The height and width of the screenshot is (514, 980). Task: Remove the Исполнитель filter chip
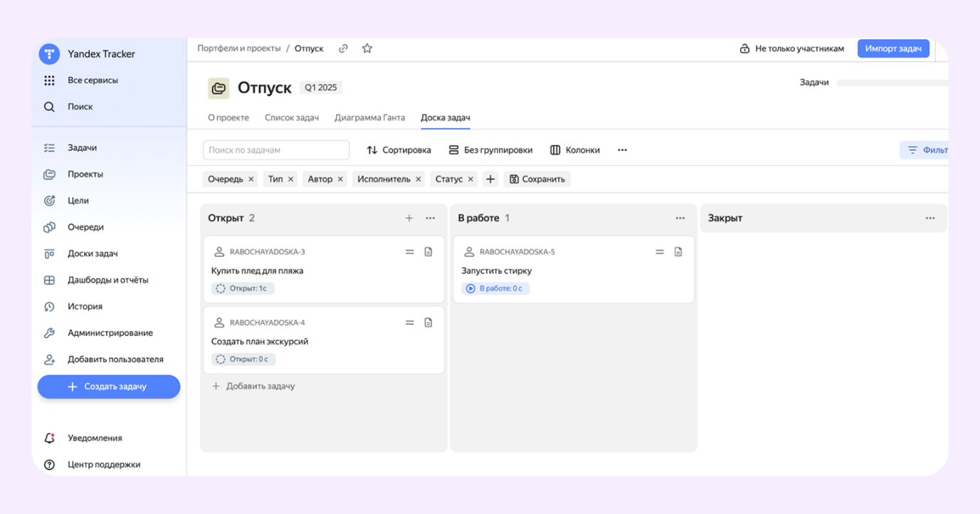(x=418, y=179)
